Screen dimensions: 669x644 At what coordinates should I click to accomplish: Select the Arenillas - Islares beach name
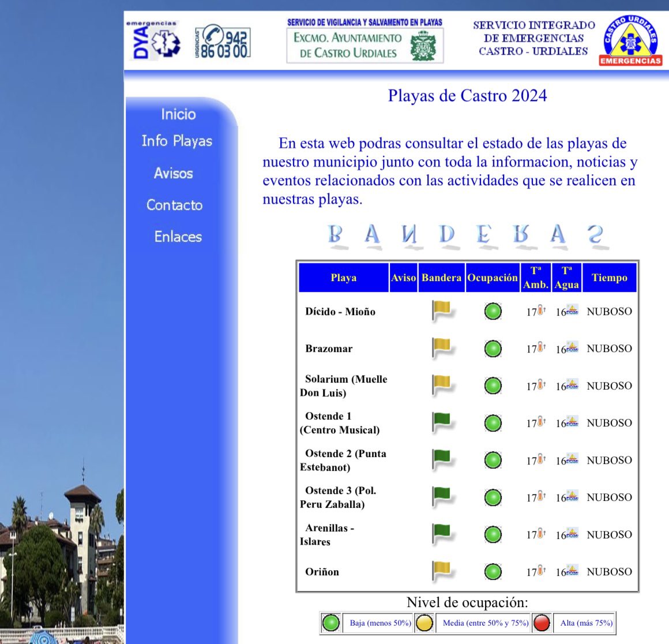click(x=327, y=535)
